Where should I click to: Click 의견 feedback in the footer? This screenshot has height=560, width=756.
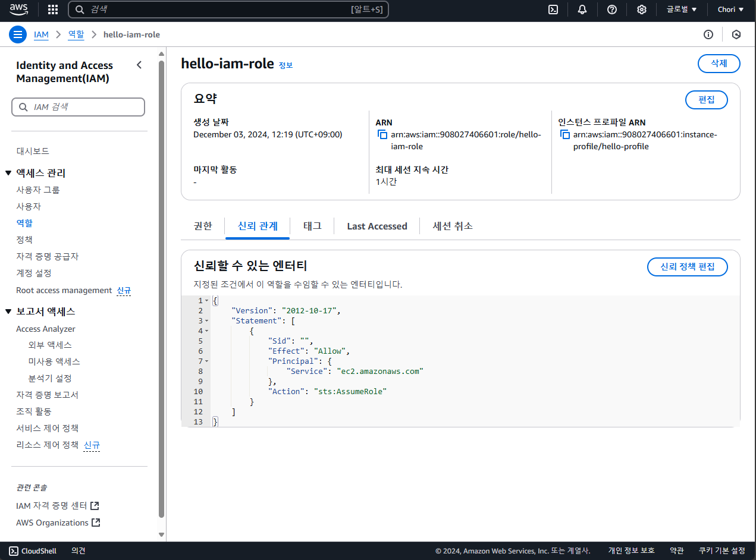(79, 551)
